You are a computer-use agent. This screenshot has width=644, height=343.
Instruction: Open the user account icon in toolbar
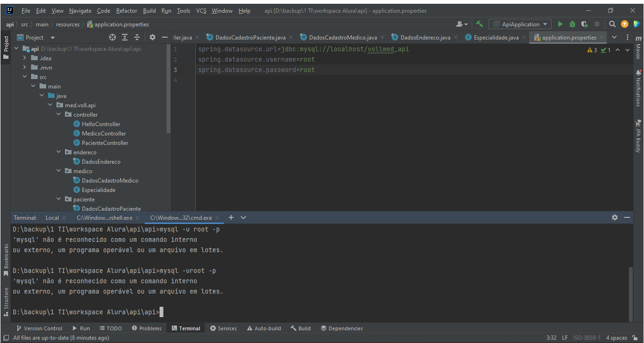pyautogui.click(x=462, y=24)
